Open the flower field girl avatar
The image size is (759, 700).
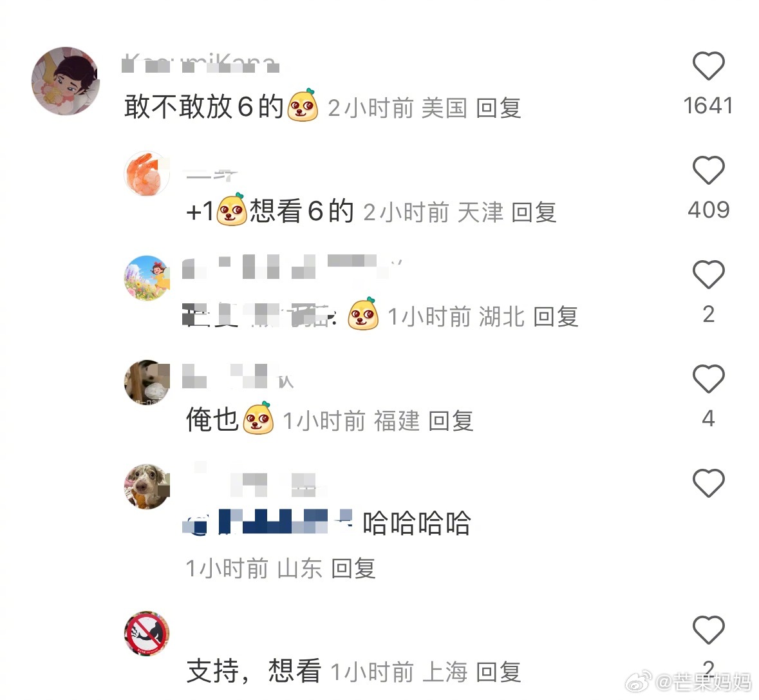[x=147, y=278]
